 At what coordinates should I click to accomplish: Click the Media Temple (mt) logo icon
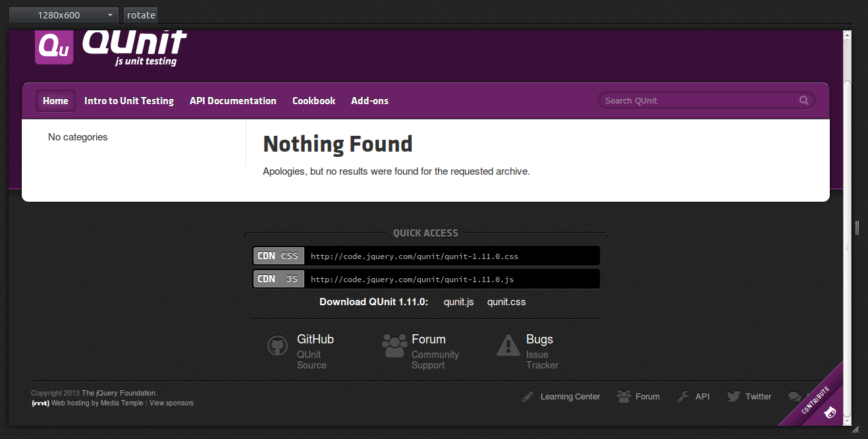point(40,403)
